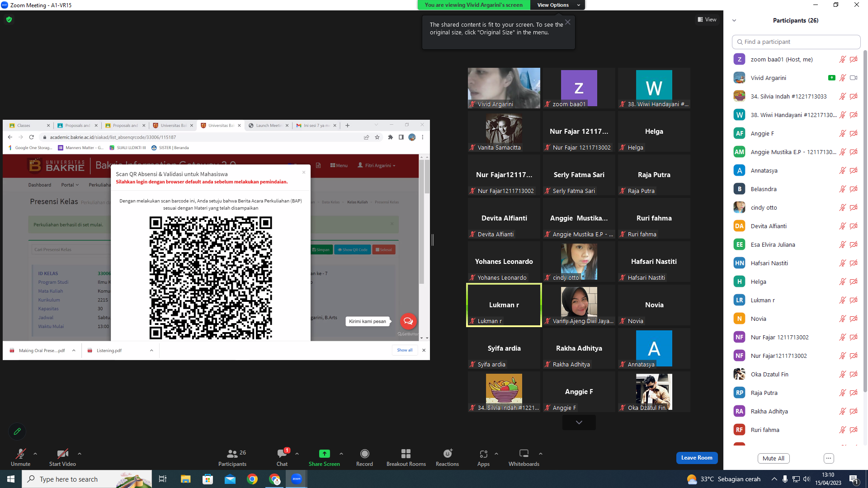The width and height of the screenshot is (868, 488).
Task: Expand video options arrow next to Start Video
Action: pyautogui.click(x=80, y=454)
